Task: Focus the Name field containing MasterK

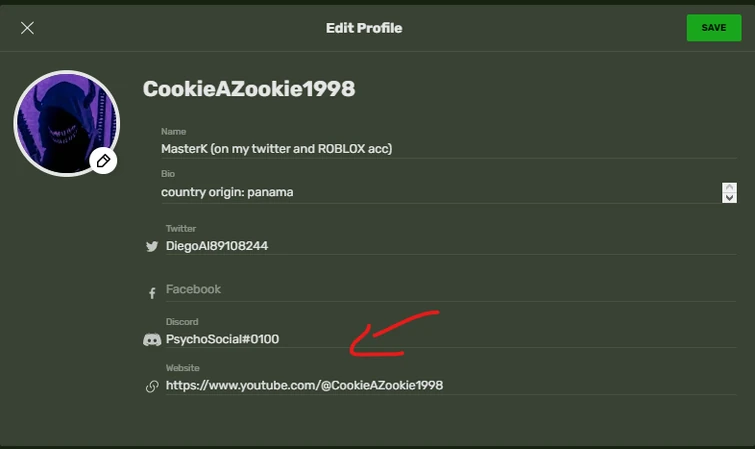Action: [449, 149]
